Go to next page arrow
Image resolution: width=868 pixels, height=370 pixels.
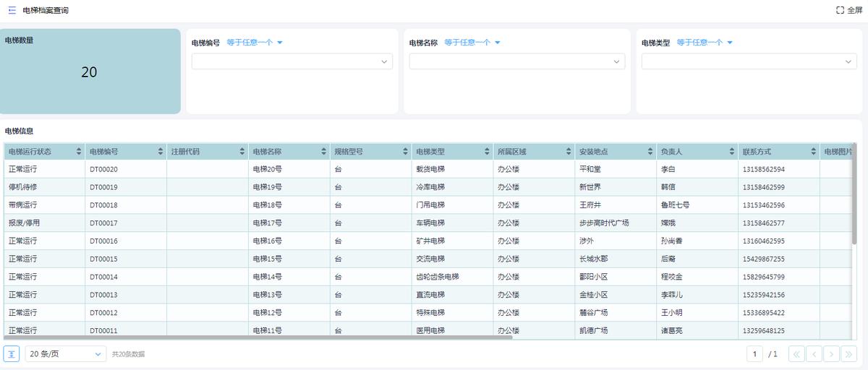point(832,354)
